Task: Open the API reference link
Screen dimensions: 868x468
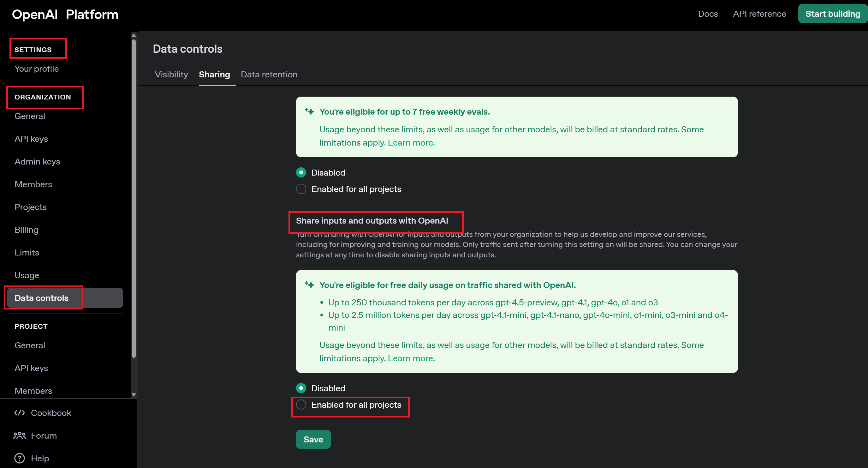Action: coord(759,14)
